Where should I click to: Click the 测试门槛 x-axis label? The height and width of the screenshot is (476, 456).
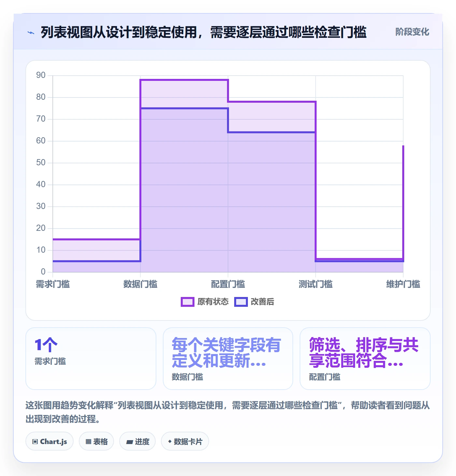click(x=316, y=284)
